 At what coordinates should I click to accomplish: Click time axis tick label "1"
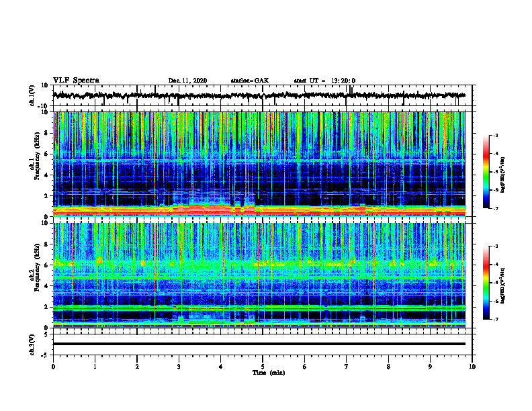coord(95,367)
